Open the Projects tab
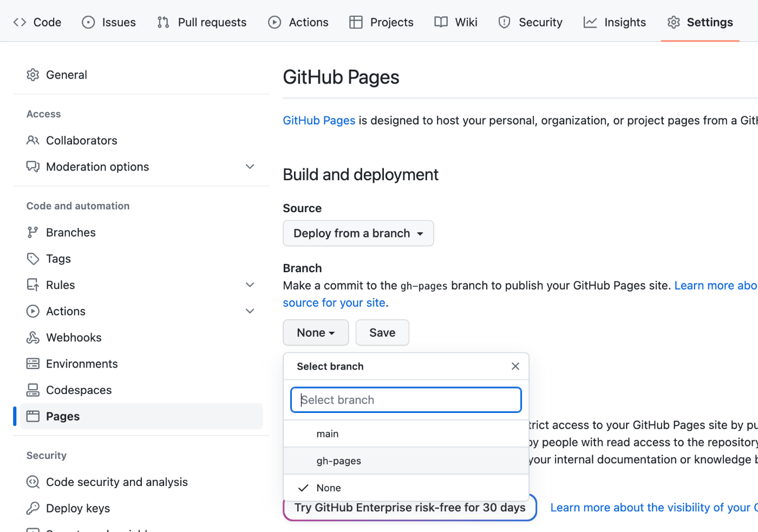The width and height of the screenshot is (758, 532). pos(382,22)
